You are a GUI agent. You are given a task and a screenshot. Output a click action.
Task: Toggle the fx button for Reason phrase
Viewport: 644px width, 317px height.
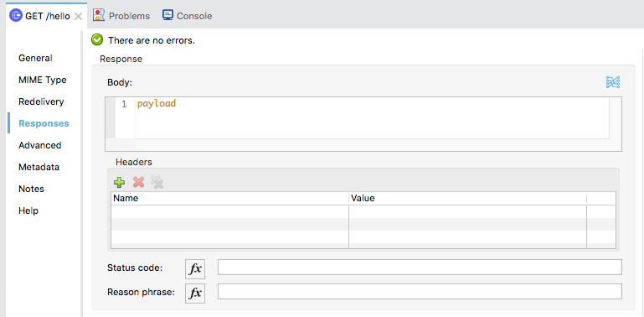click(195, 294)
